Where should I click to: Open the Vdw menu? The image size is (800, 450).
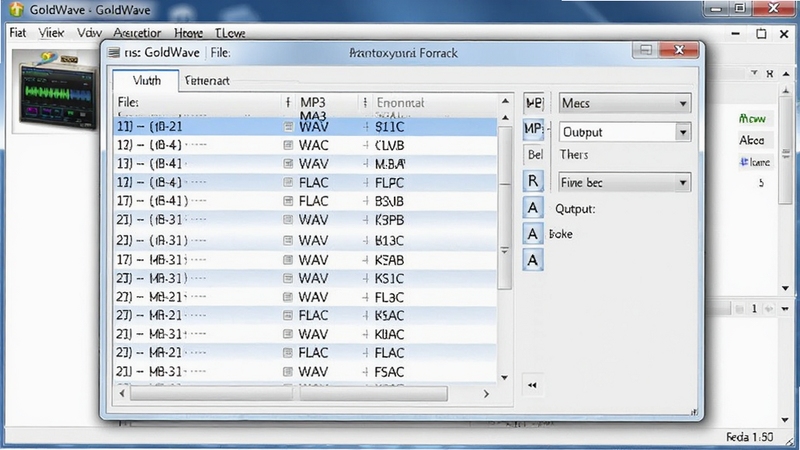pyautogui.click(x=89, y=33)
